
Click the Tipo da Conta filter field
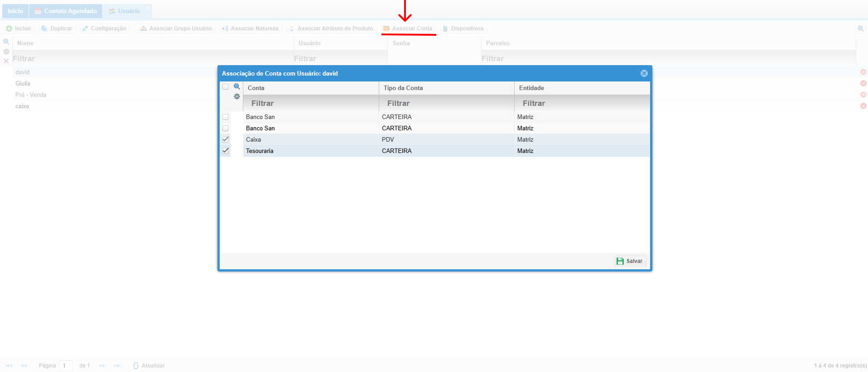tap(446, 103)
